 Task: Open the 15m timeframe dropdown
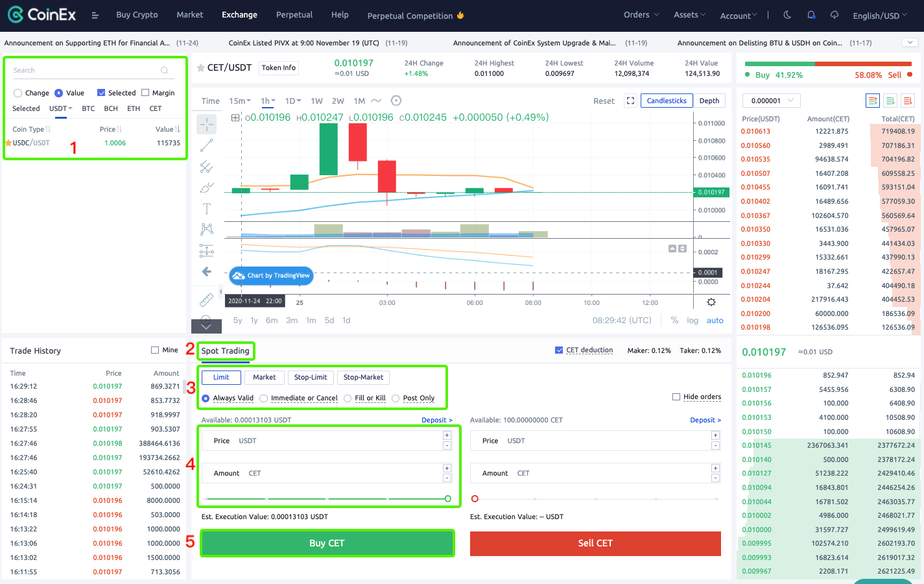pos(239,101)
